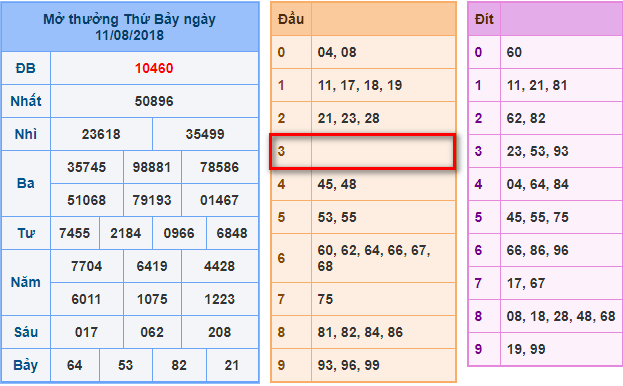Click the Năm row label
Image resolution: width=623 pixels, height=386 pixels.
coord(26,282)
